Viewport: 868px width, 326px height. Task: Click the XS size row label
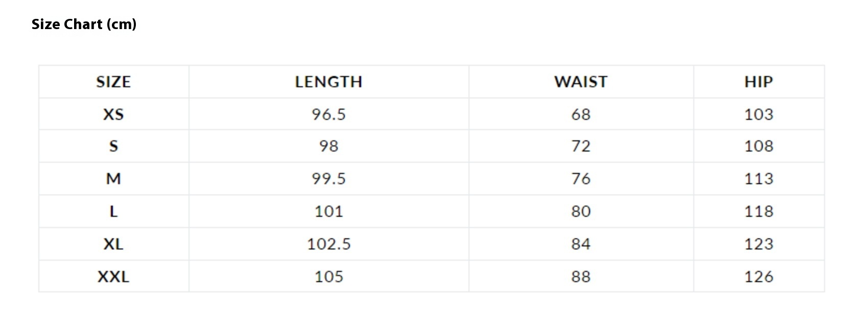(x=113, y=114)
